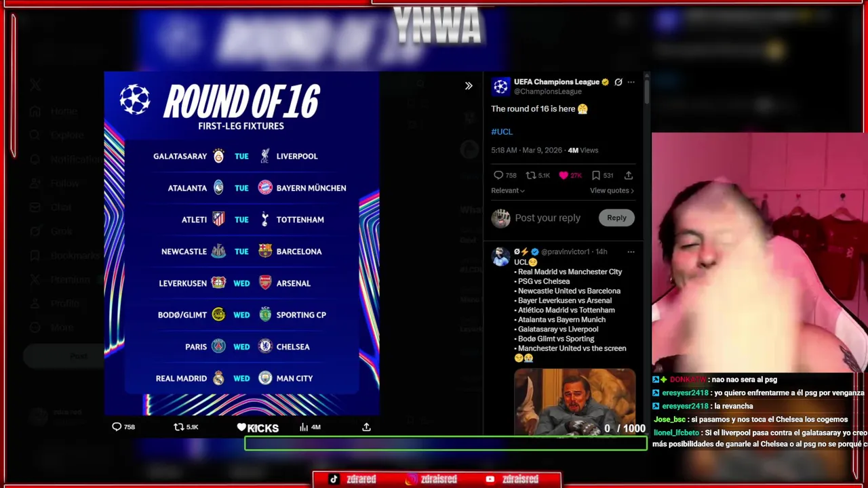Click the Reply button

tap(616, 218)
